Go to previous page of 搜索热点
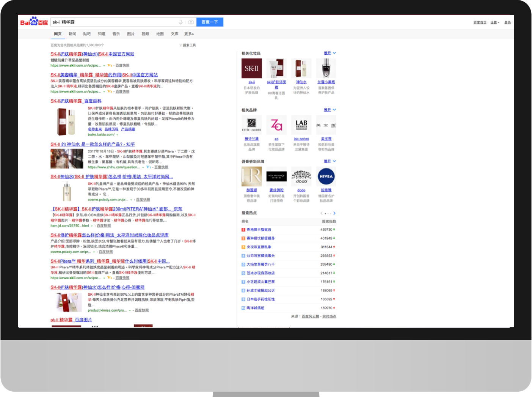532x397 pixels. coord(322,213)
